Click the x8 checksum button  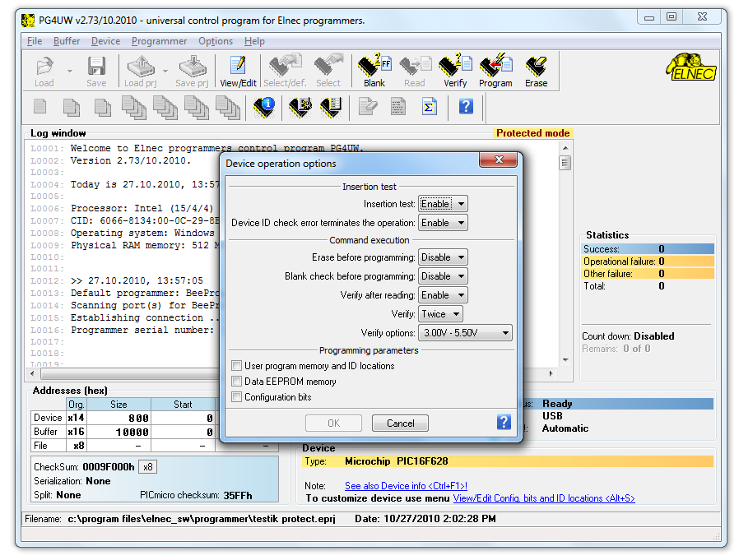pos(147,467)
